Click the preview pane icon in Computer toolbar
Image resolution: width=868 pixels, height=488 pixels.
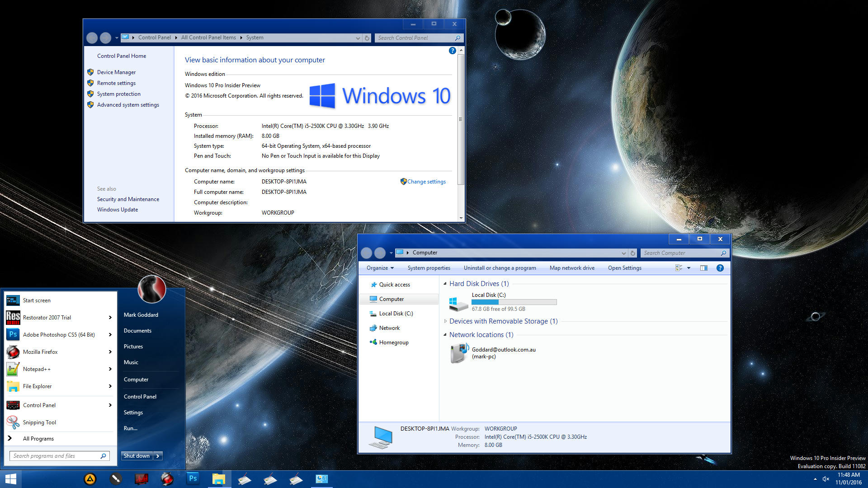(704, 268)
